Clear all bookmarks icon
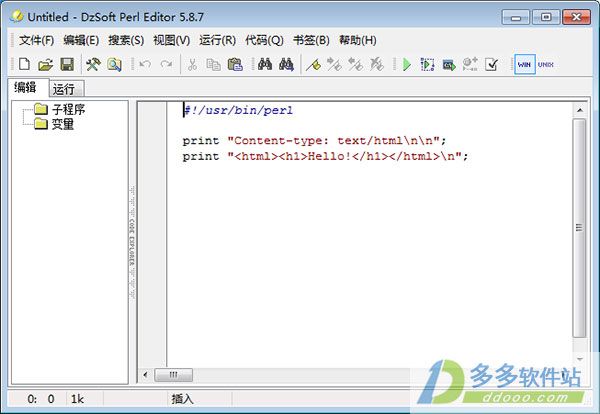Viewport: 600px width, 414px height. [x=377, y=64]
